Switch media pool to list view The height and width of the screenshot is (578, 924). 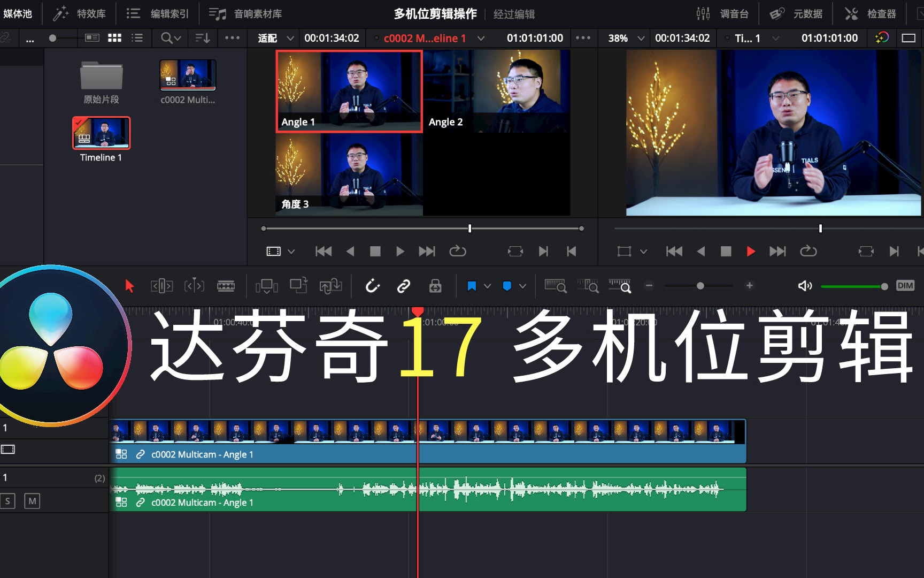[137, 38]
